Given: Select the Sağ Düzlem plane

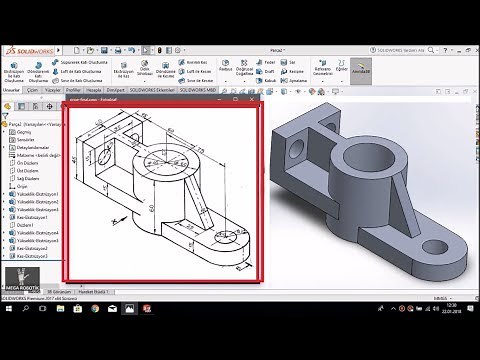Looking at the screenshot, I should [x=24, y=179].
